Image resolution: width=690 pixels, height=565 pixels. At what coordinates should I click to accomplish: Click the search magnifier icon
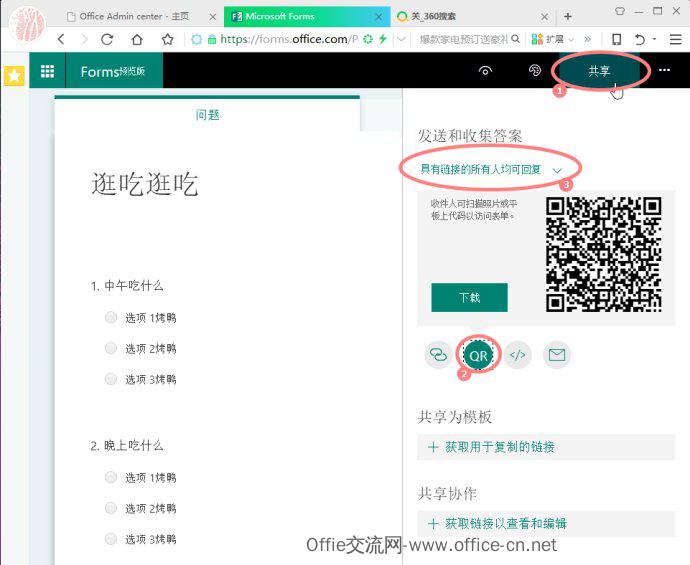pyautogui.click(x=515, y=39)
